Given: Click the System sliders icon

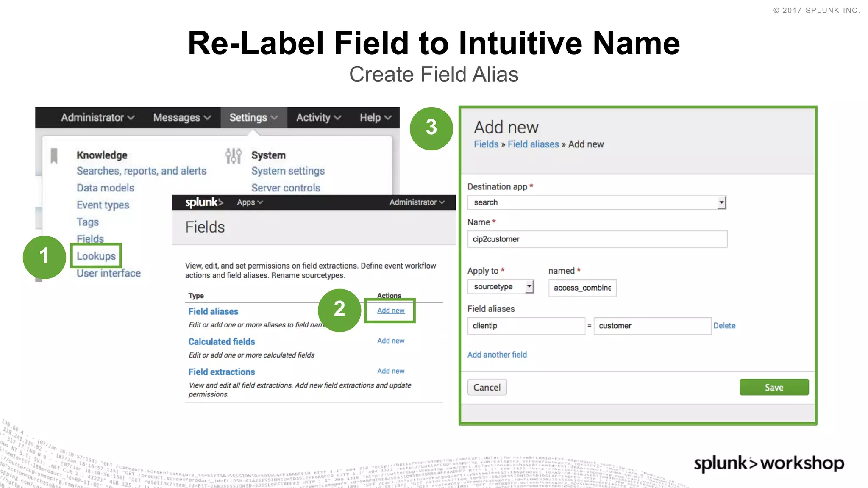Looking at the screenshot, I should (x=234, y=156).
